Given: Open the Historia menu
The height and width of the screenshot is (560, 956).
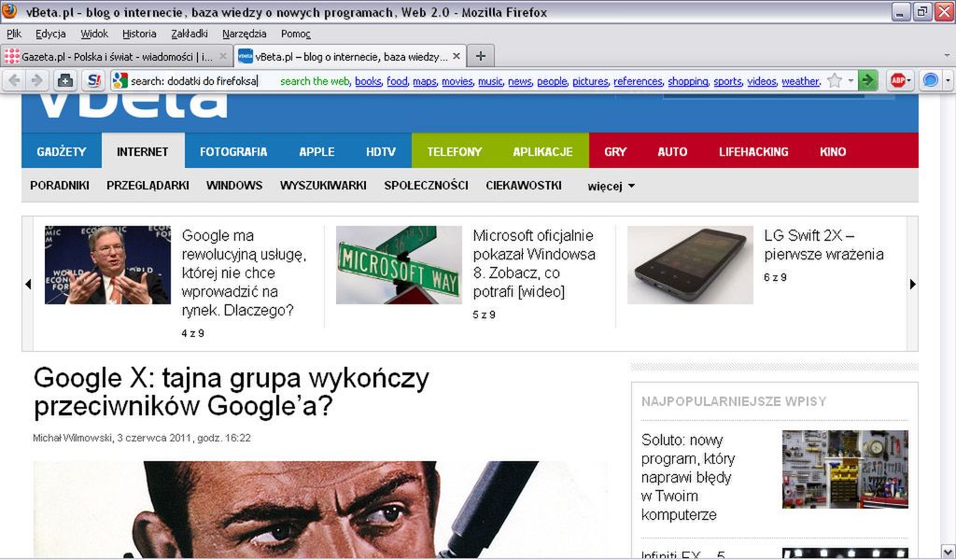Looking at the screenshot, I should (x=139, y=34).
